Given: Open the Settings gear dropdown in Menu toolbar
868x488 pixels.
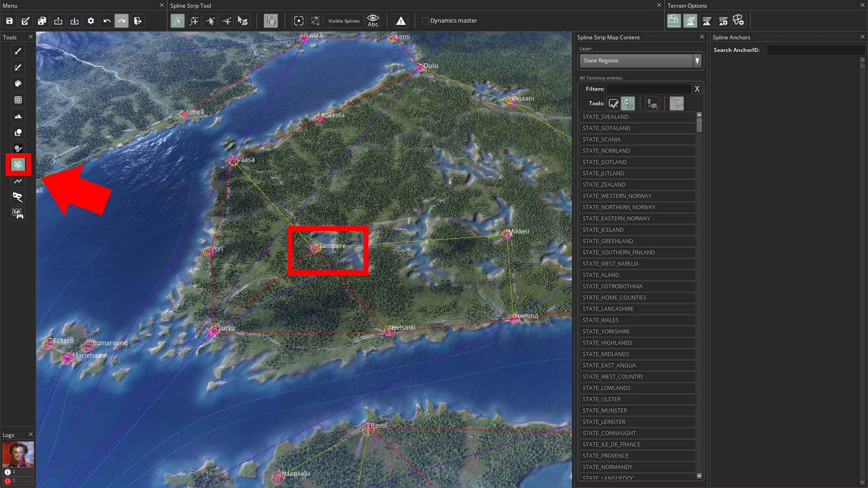Looking at the screenshot, I should 90,21.
